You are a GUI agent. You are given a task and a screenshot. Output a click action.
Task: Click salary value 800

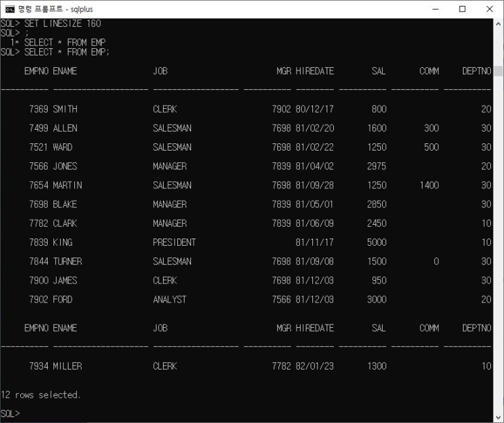point(379,109)
